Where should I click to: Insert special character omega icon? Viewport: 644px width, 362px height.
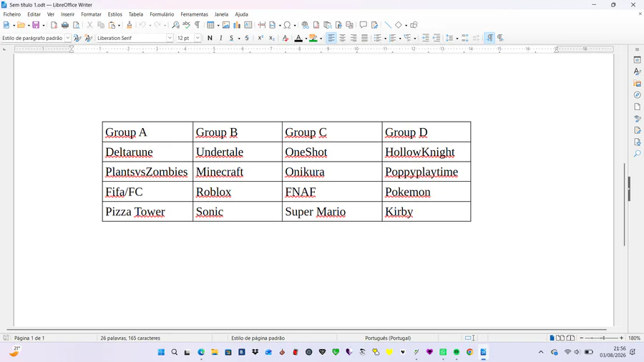(x=287, y=25)
